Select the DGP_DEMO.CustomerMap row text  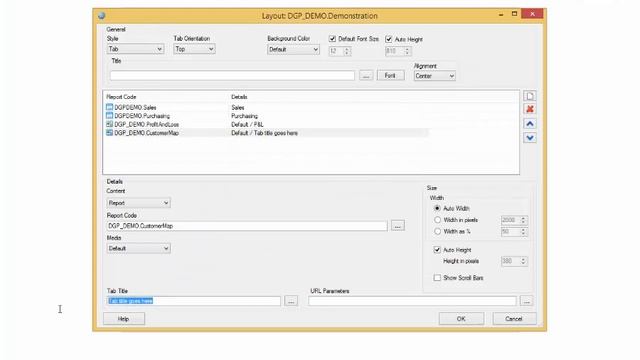click(147, 133)
